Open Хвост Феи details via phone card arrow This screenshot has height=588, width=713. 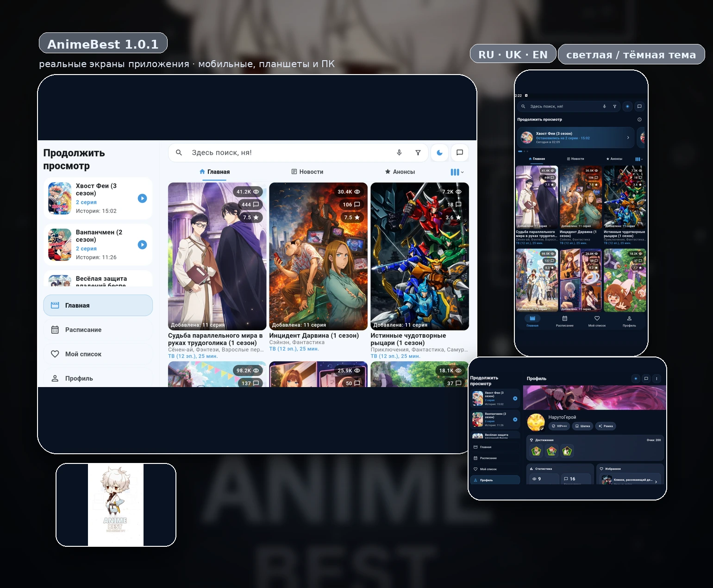tap(628, 138)
